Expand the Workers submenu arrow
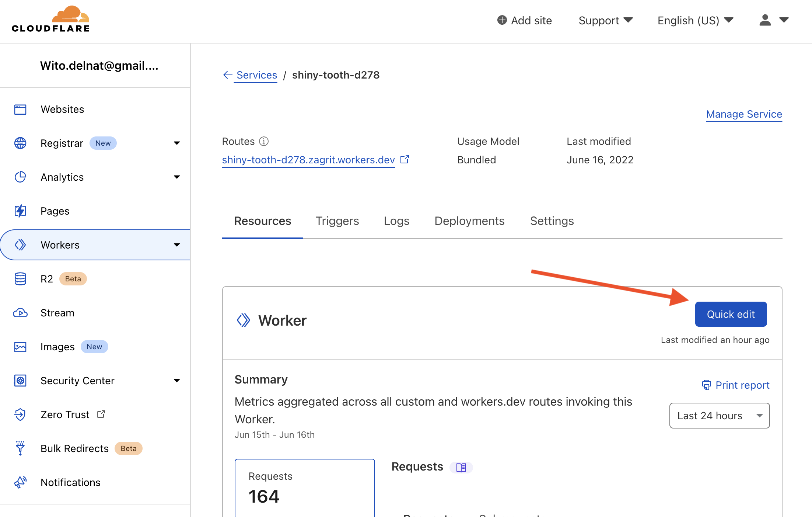The height and width of the screenshot is (517, 812). 177,245
